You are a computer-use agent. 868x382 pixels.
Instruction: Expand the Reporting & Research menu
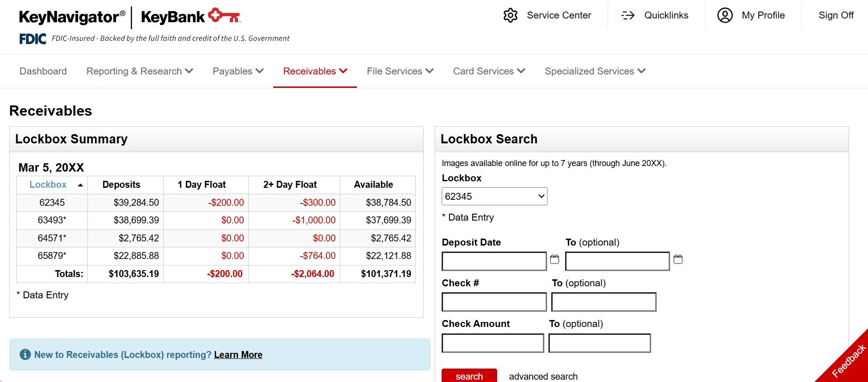[x=140, y=71]
